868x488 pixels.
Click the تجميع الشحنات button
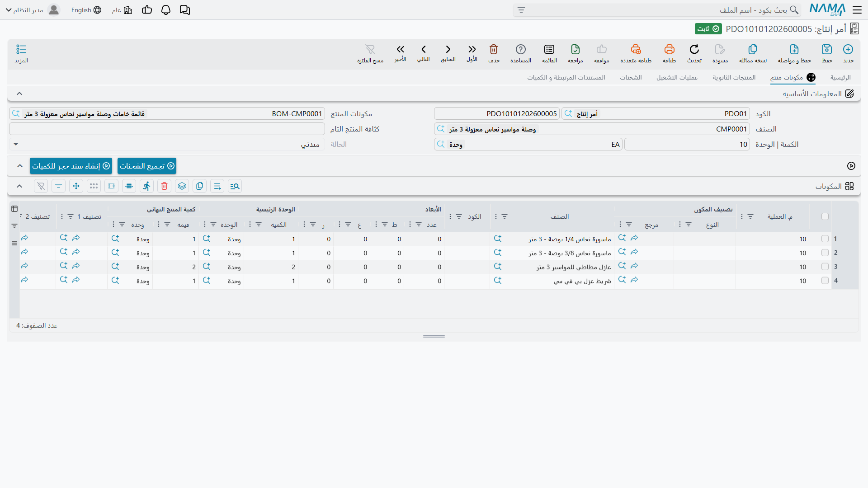[147, 166]
